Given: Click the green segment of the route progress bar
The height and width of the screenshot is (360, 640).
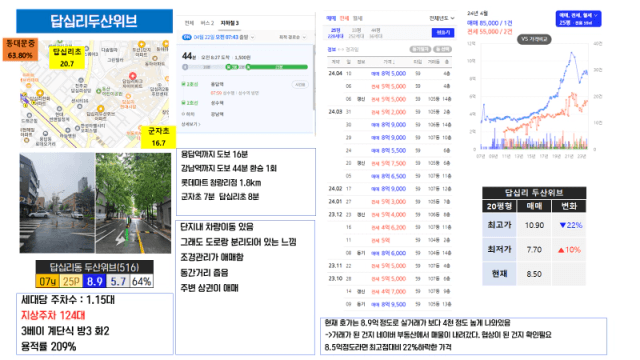Looking at the screenshot, I should tap(277, 67).
